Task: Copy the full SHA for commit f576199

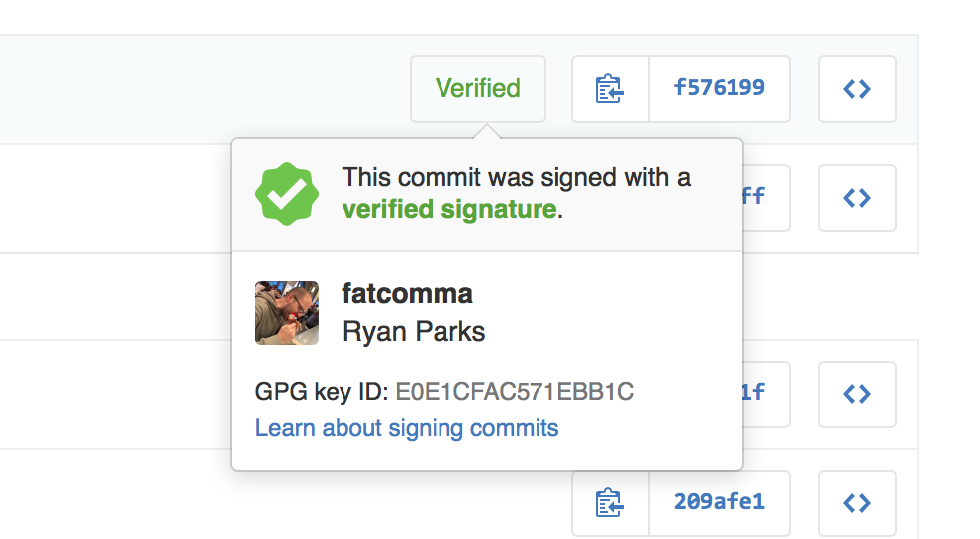Action: click(x=611, y=89)
